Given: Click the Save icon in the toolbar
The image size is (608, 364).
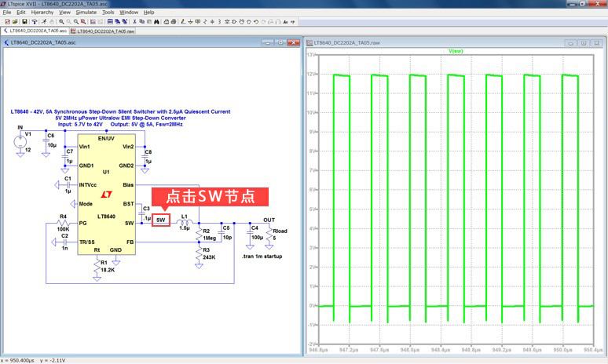Looking at the screenshot, I should coord(24,21).
